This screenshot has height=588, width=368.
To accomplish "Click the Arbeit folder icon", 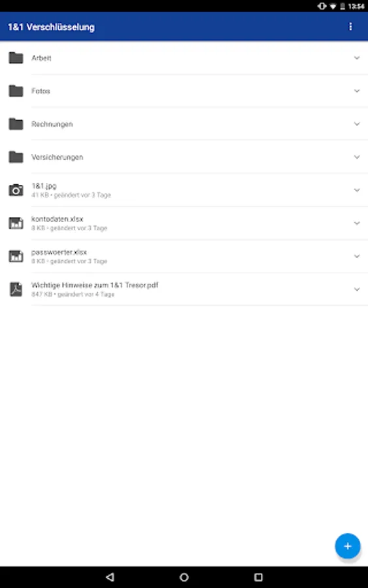I will 16,57.
